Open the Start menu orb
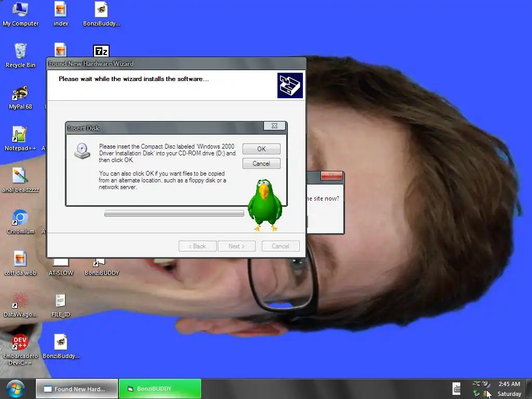532x399 pixels. pyautogui.click(x=15, y=389)
